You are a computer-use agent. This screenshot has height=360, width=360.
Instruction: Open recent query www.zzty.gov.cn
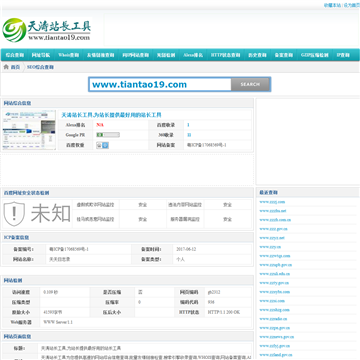pyautogui.click(x=274, y=283)
